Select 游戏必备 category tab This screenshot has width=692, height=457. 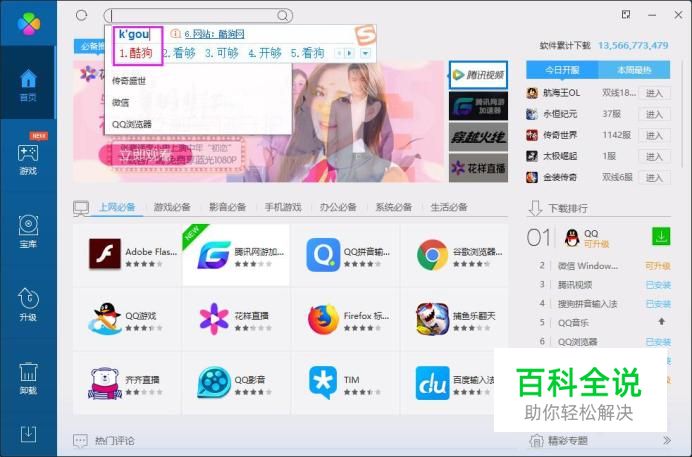click(x=172, y=207)
